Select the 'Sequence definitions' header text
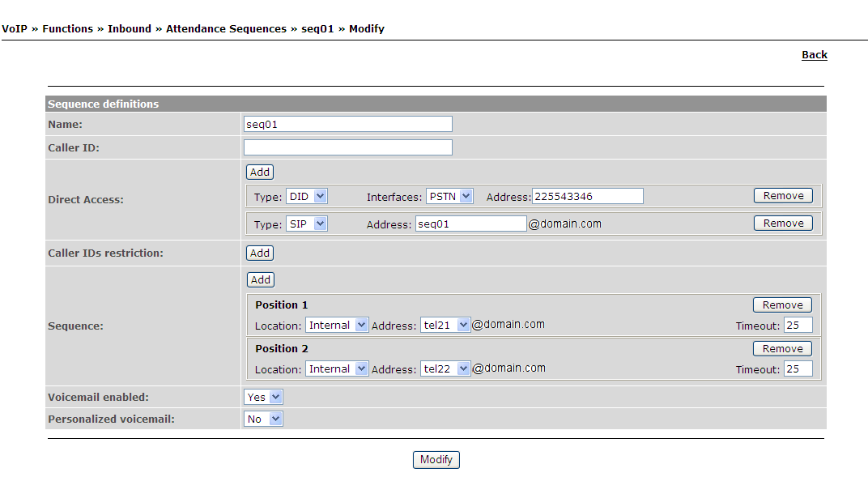The width and height of the screenshot is (868, 494). point(103,104)
